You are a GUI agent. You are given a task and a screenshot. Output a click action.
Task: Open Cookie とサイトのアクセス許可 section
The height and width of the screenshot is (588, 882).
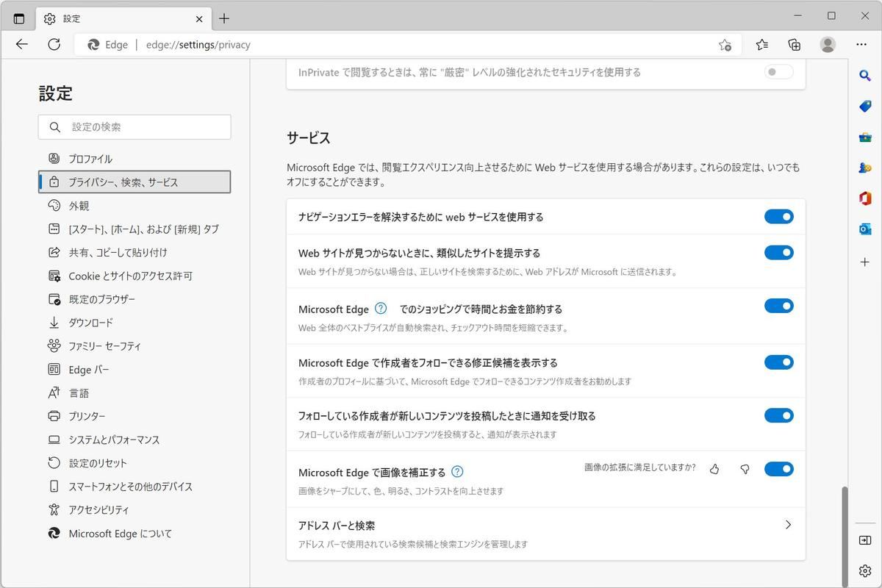135,276
